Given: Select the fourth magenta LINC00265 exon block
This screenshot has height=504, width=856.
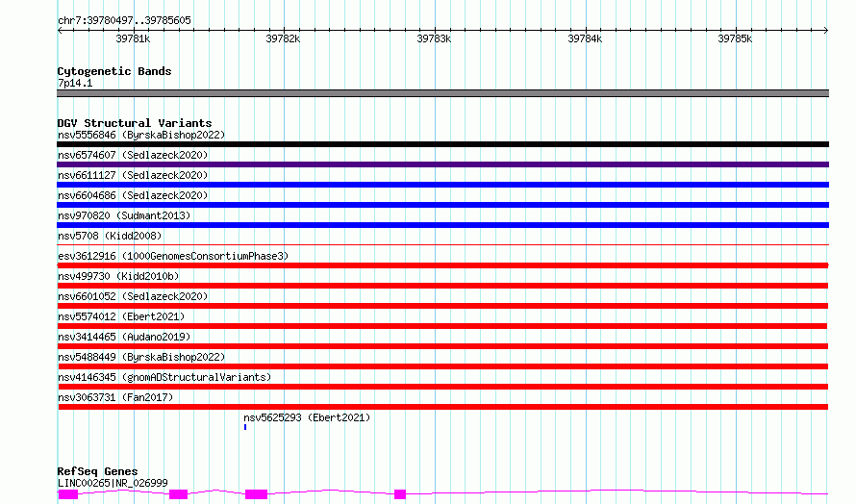Looking at the screenshot, I should [400, 494].
